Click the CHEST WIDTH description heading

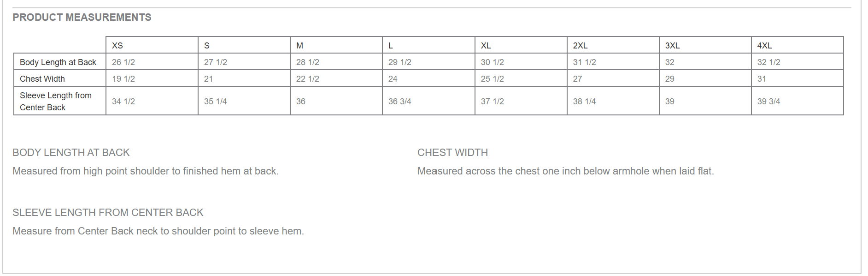[452, 153]
